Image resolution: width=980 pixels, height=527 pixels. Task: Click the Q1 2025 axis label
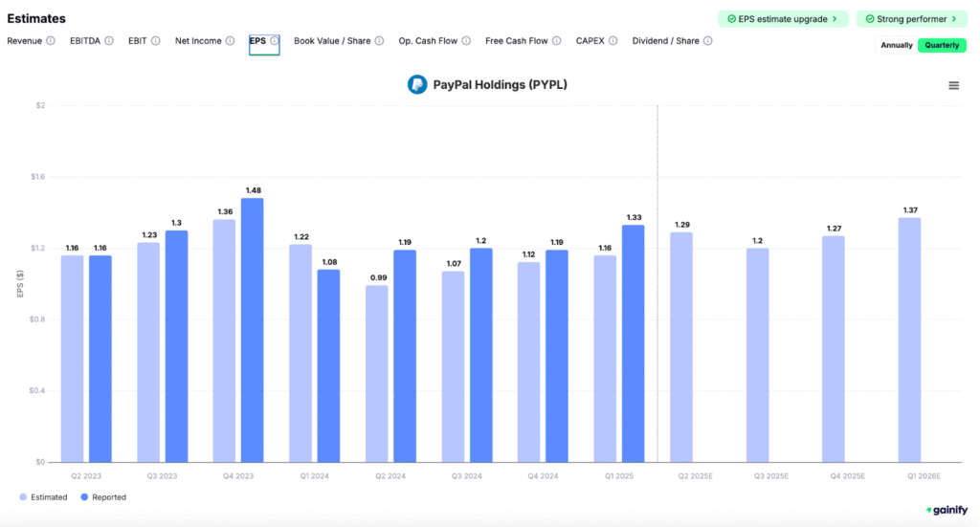619,476
